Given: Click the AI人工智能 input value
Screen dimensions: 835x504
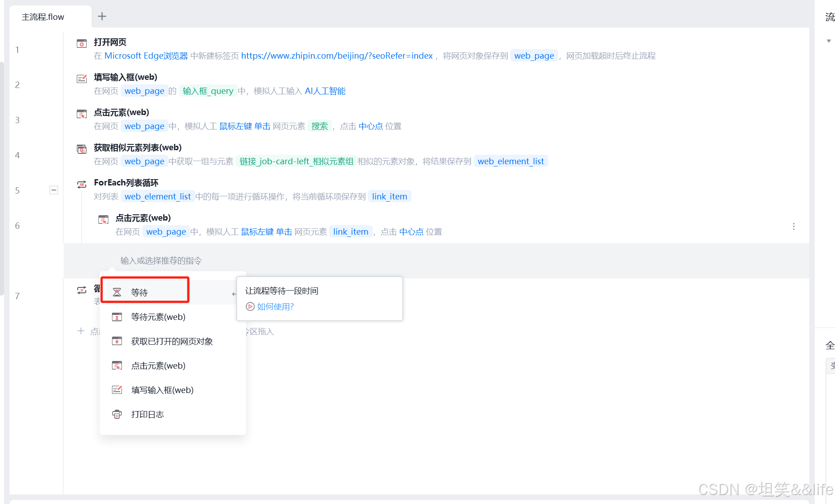Looking at the screenshot, I should [x=325, y=91].
